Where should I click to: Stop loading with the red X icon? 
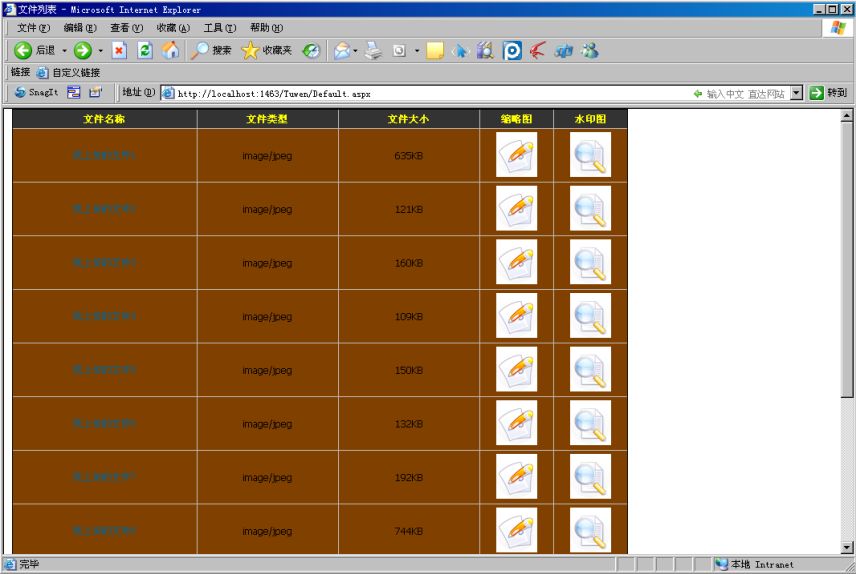pyautogui.click(x=119, y=50)
